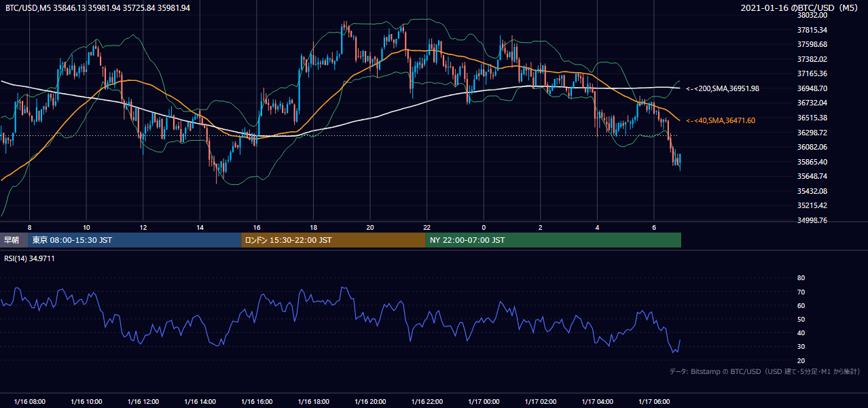This screenshot has height=408, width=868.
Task: Select the ロンドン 15:30-22:00 JST session bar
Action: [x=333, y=240]
